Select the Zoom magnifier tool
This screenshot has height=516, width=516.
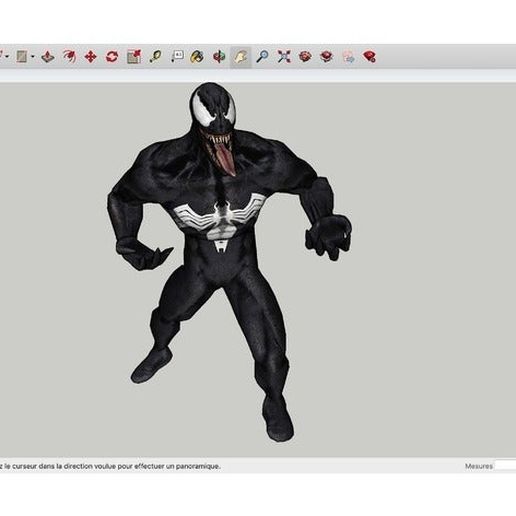[x=262, y=56]
